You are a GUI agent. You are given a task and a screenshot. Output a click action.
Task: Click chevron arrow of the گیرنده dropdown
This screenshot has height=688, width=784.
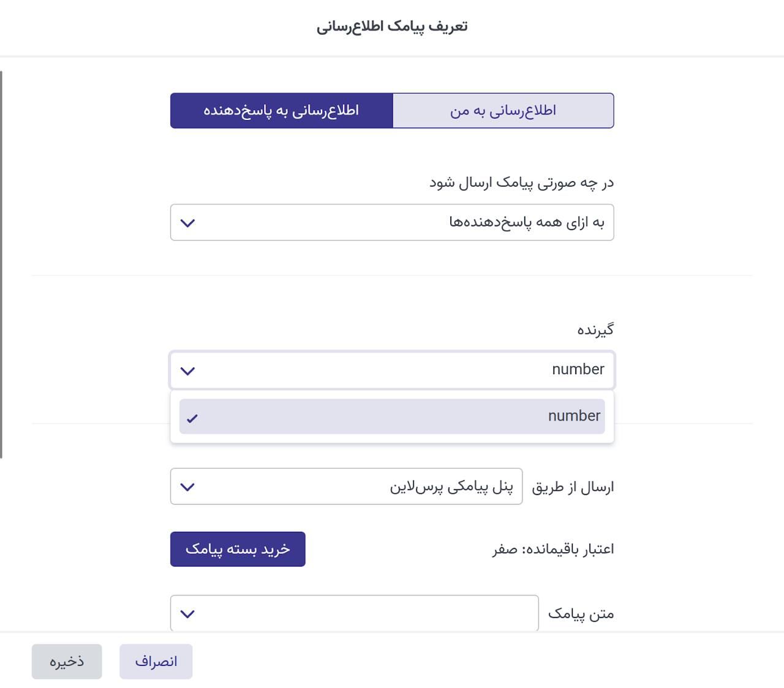pyautogui.click(x=188, y=371)
